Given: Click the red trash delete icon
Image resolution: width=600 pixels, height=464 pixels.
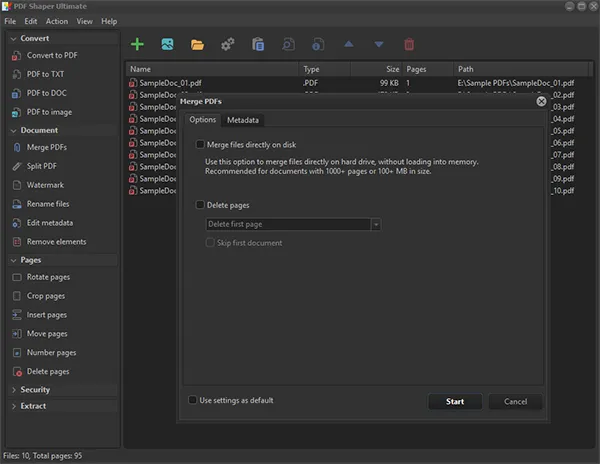Looking at the screenshot, I should point(408,44).
